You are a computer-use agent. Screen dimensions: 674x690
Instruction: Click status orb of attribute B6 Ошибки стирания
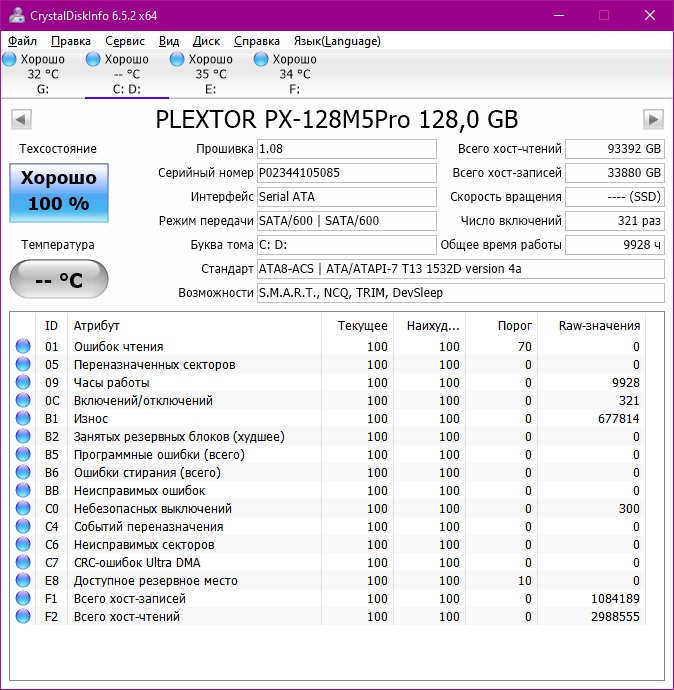pyautogui.click(x=23, y=473)
